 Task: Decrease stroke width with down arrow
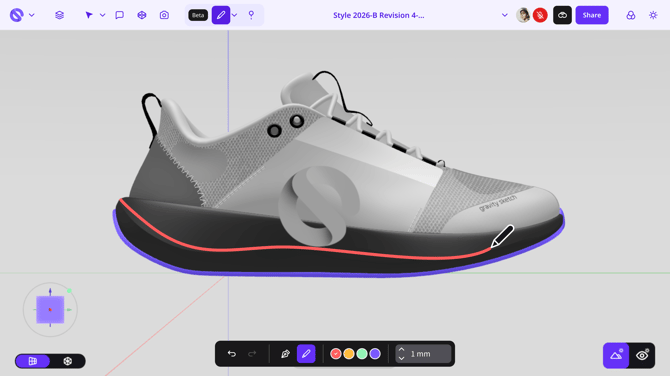(x=401, y=358)
